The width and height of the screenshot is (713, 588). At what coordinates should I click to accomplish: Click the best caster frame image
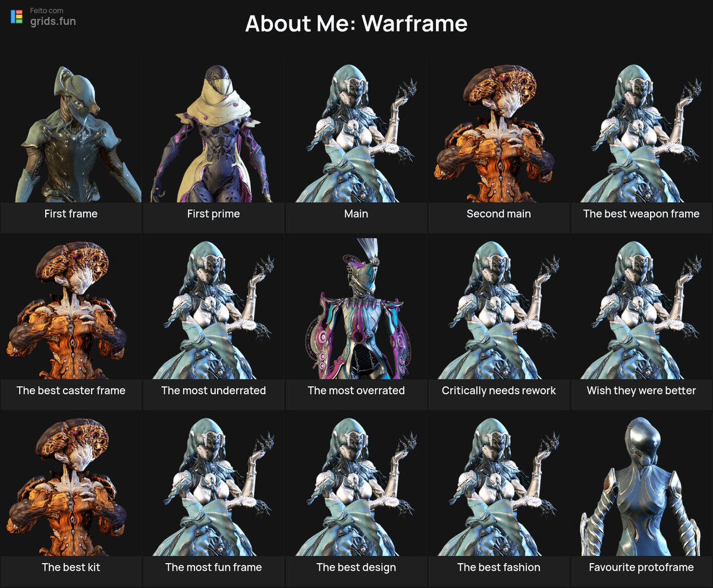tap(71, 308)
